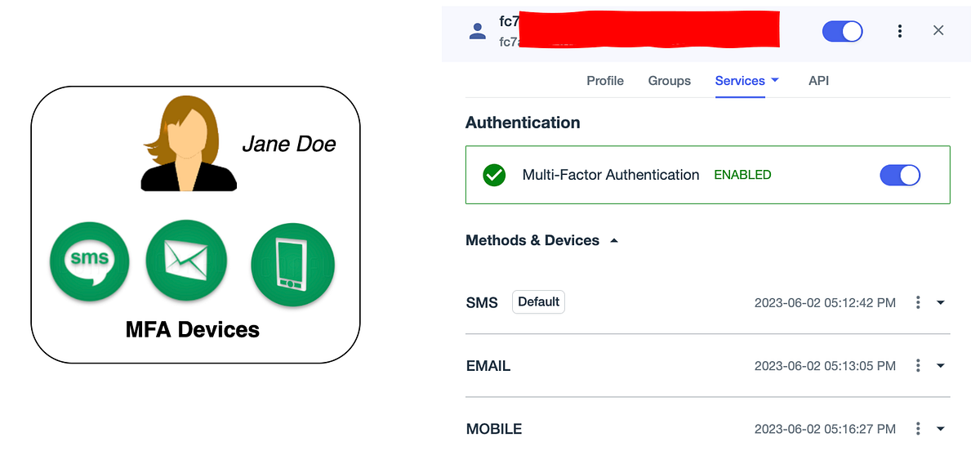Switch to the Profile tab
The height and width of the screenshot is (473, 980).
click(x=605, y=81)
